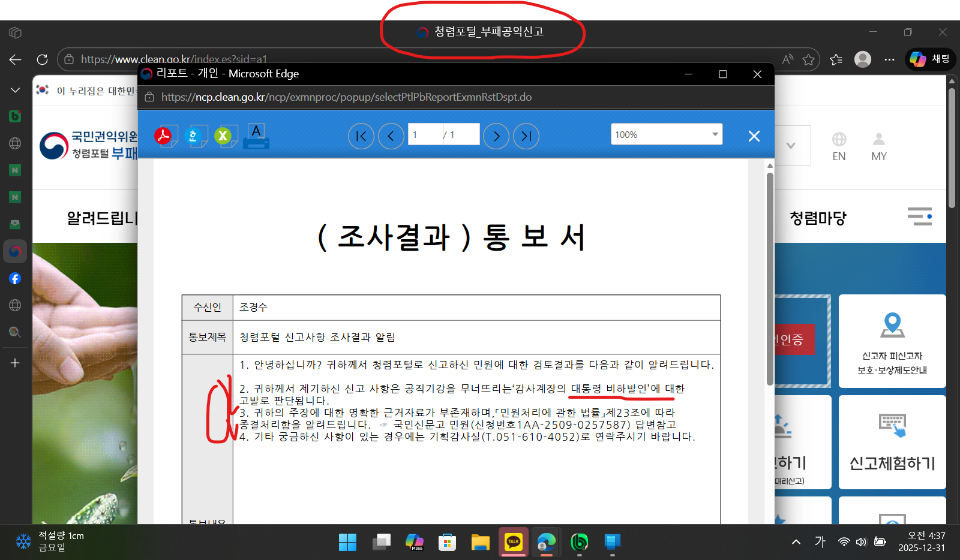This screenshot has height=560, width=960.
Task: Close the report viewer with the white X
Action: coord(754,136)
